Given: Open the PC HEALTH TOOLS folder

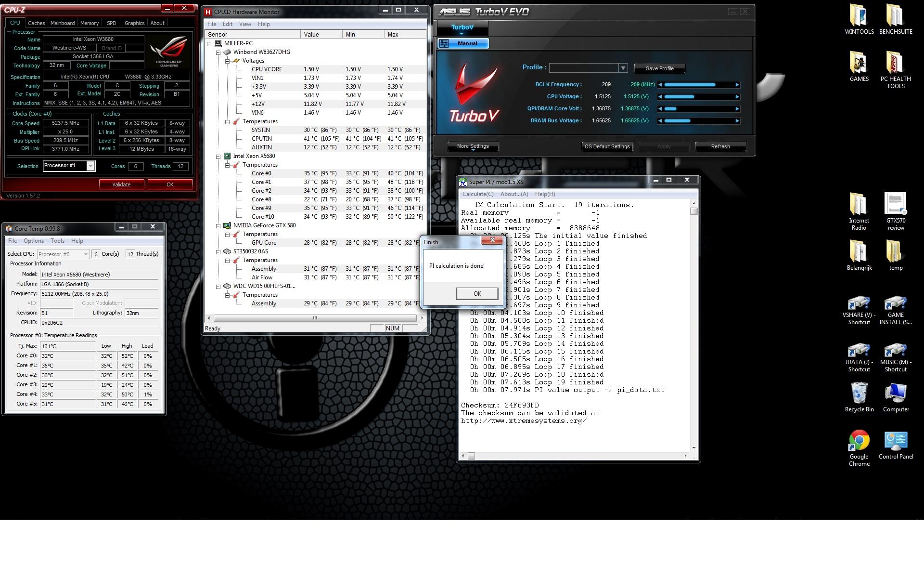Looking at the screenshot, I should (896, 70).
